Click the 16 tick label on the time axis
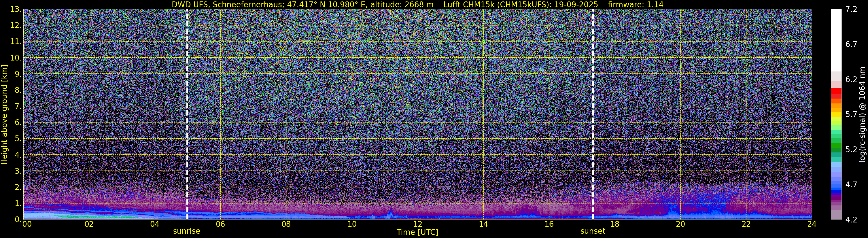The height and width of the screenshot is (238, 868). click(x=549, y=224)
